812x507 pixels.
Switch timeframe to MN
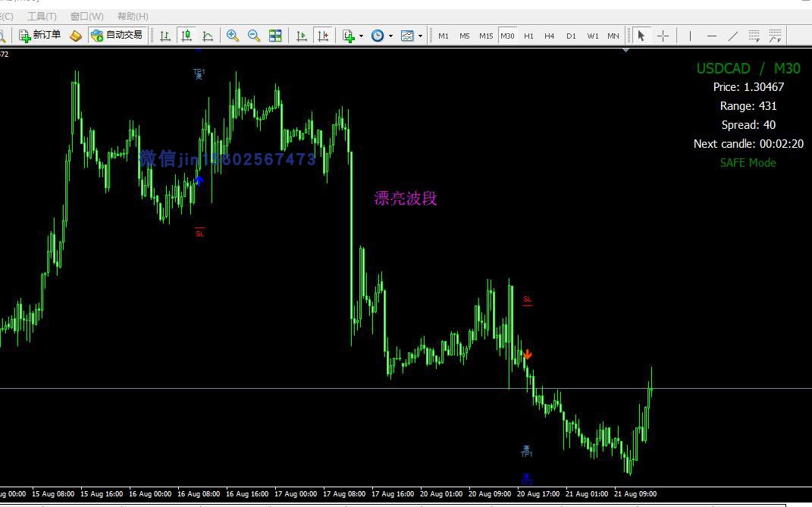[x=613, y=36]
